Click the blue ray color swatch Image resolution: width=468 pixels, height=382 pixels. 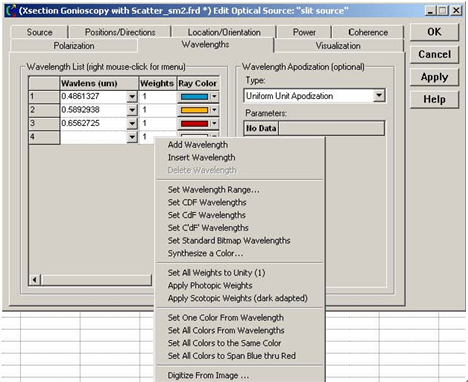click(194, 97)
